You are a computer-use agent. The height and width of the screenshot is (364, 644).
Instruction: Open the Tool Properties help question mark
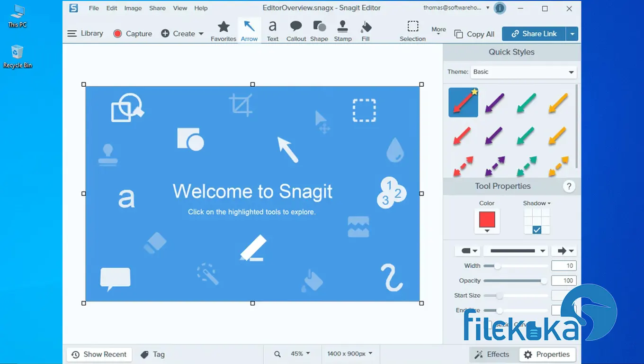(569, 186)
